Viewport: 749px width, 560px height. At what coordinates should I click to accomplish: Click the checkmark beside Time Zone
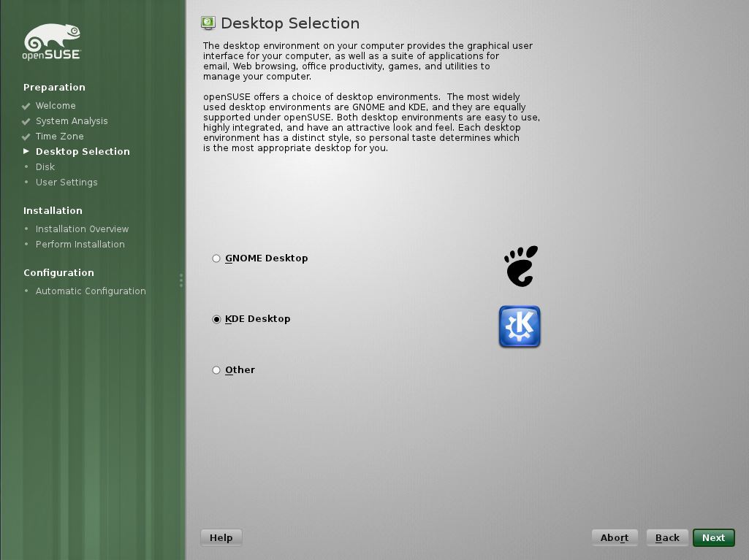point(26,137)
